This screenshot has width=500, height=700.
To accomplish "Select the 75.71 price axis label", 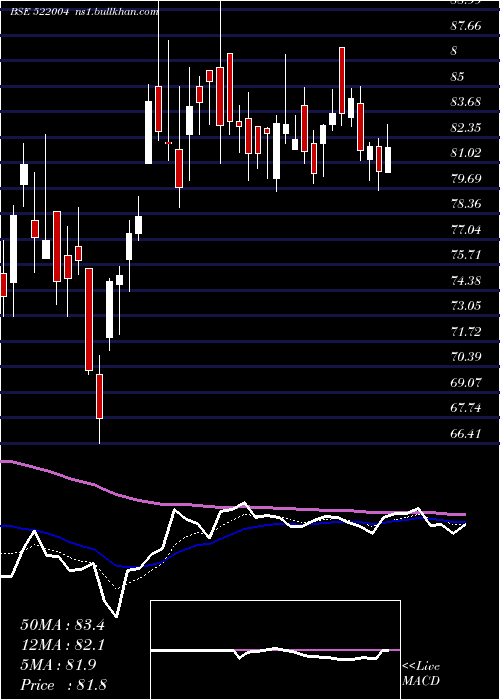I will click(x=466, y=255).
